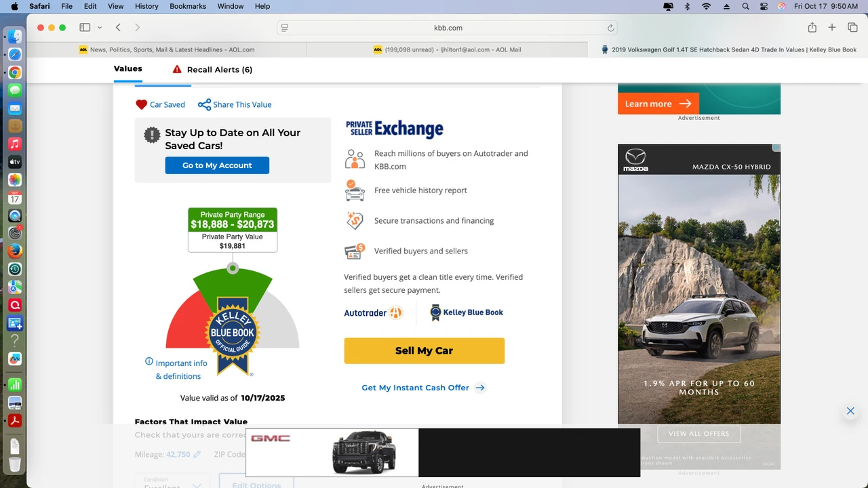Switch to the AOL Mail tab
This screenshot has width=868, height=488.
click(447, 49)
